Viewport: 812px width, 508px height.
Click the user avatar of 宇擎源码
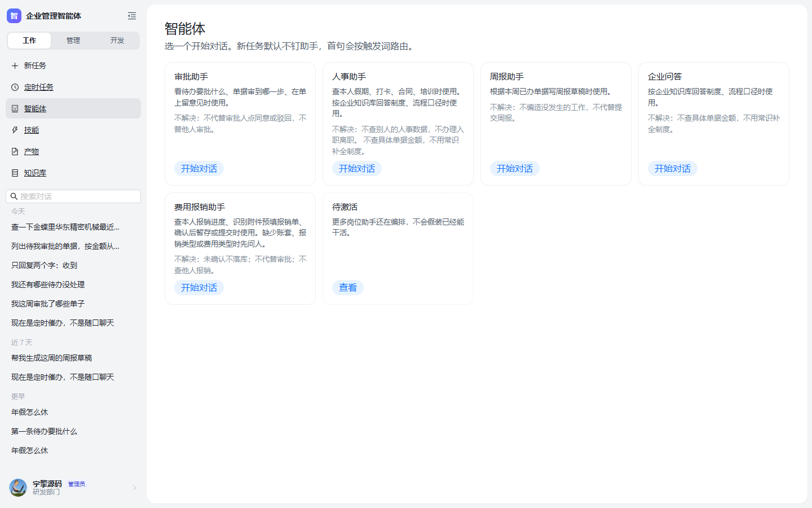point(18,488)
